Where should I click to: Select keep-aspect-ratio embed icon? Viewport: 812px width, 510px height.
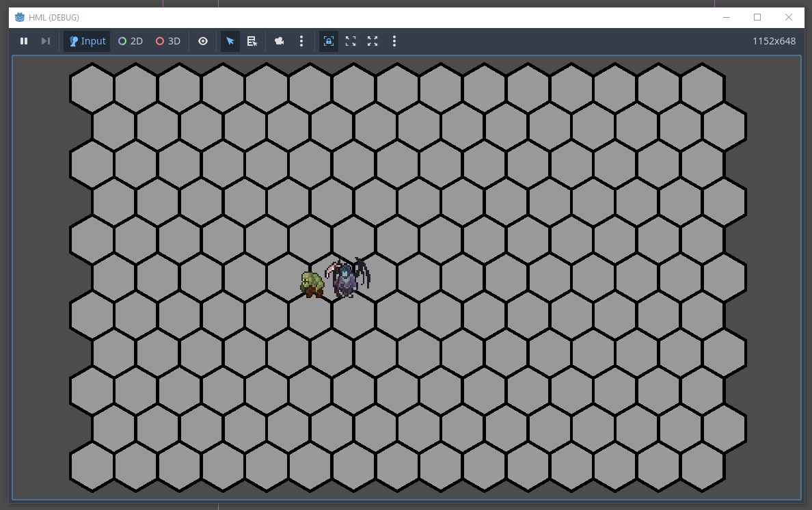point(351,41)
